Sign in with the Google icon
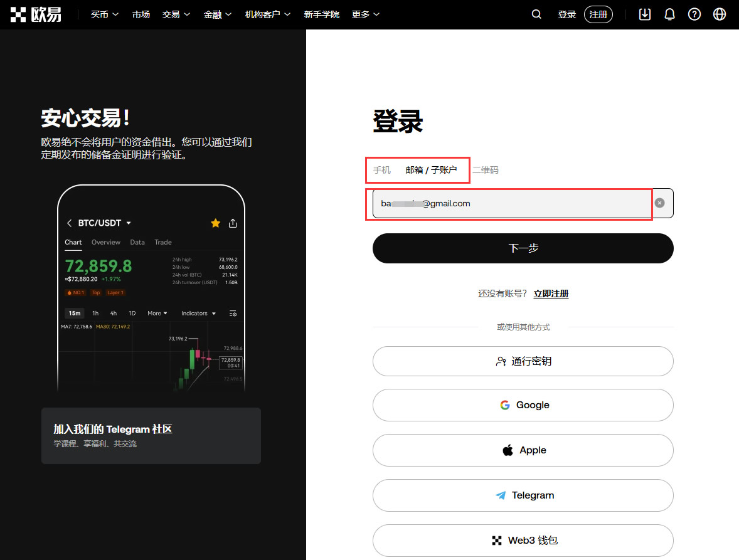Viewport: 739px width, 560px height. pyautogui.click(x=505, y=405)
